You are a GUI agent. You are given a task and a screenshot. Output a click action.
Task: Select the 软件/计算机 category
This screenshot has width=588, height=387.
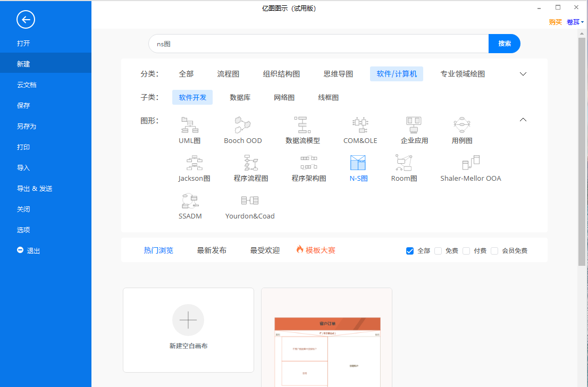tap(397, 74)
